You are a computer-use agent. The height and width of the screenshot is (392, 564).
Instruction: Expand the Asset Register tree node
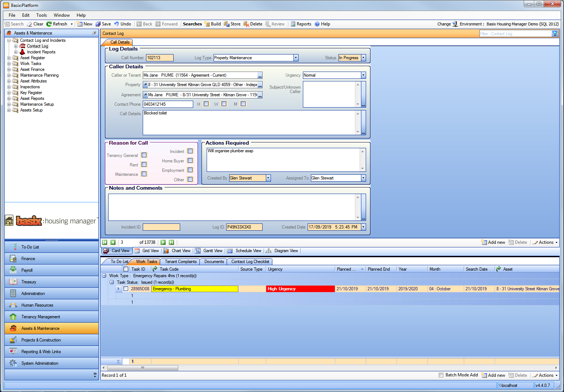coord(9,57)
